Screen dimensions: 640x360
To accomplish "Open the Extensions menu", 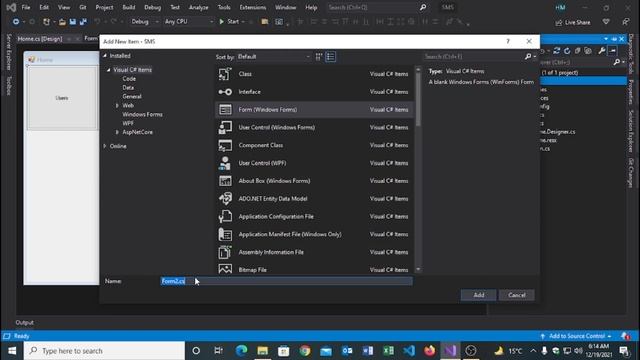I will pyautogui.click(x=253, y=7).
